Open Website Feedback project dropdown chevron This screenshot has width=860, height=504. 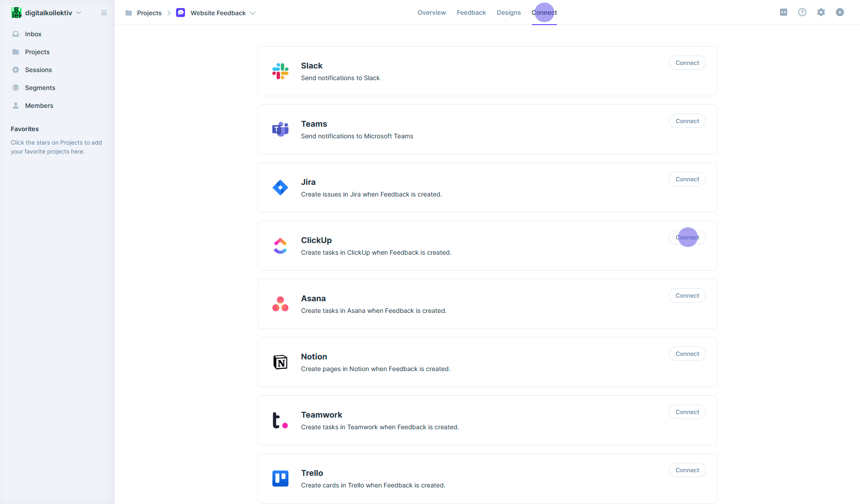pos(253,13)
